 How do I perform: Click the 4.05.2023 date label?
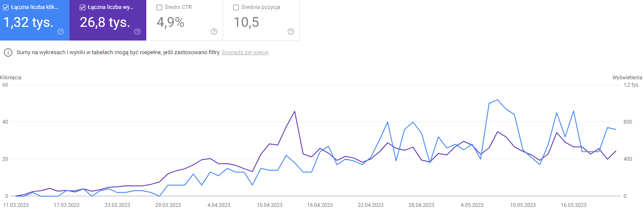[x=473, y=205]
